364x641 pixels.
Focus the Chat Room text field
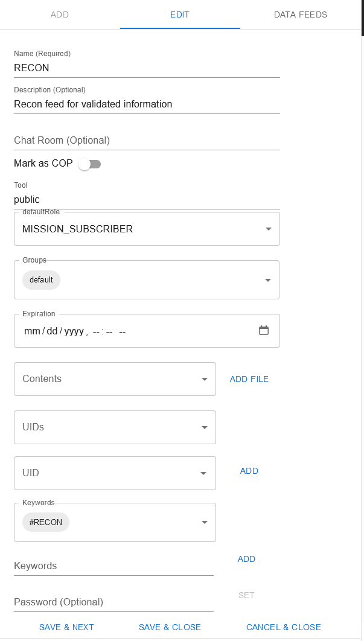147,141
